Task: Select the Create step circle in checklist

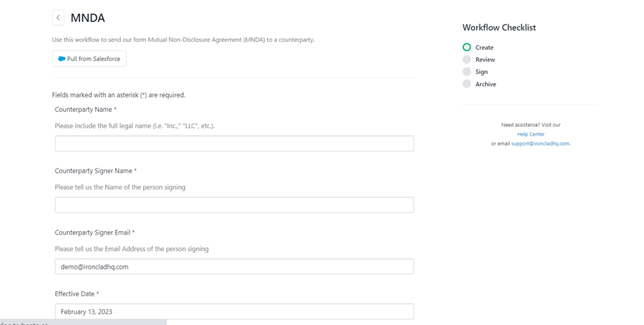Action: coord(467,47)
